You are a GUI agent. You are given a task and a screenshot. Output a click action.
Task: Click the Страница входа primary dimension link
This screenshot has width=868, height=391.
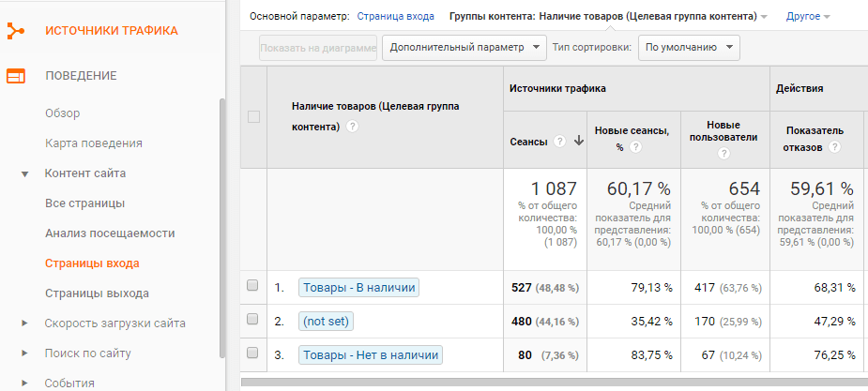(x=395, y=17)
